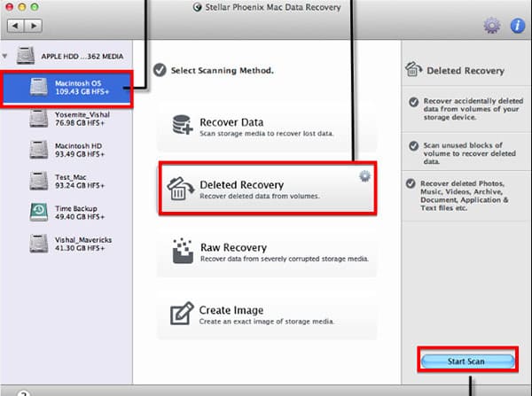The height and width of the screenshot is (396, 532).
Task: Open the Deleted Recovery option's small gear settings
Action: tap(364, 176)
